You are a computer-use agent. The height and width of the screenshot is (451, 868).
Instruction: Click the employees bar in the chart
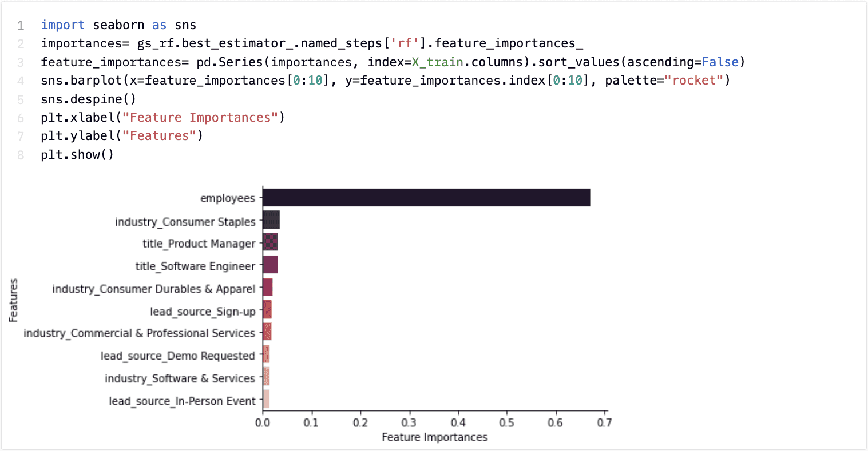click(427, 198)
